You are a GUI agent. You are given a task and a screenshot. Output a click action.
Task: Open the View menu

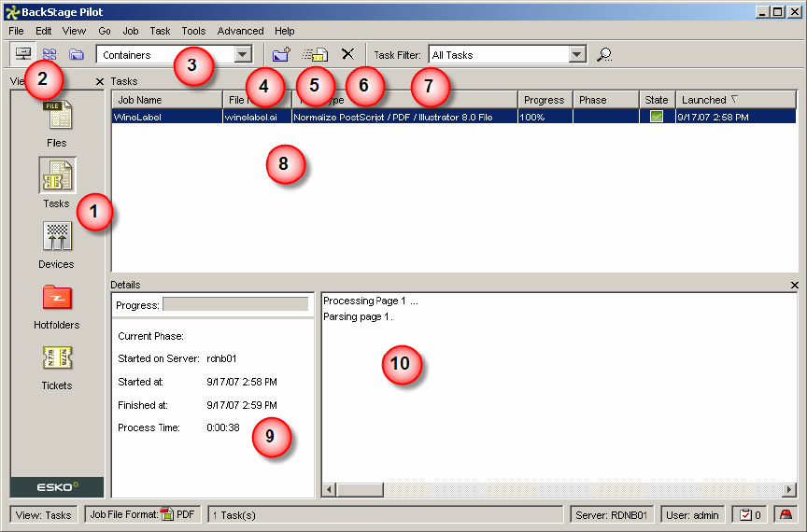click(74, 31)
